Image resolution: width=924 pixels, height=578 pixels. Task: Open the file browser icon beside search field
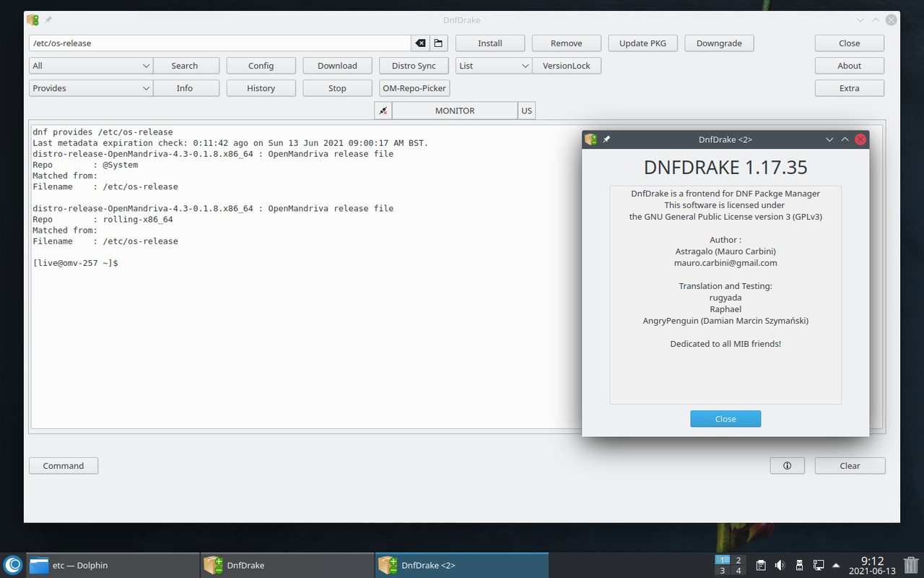tap(438, 43)
